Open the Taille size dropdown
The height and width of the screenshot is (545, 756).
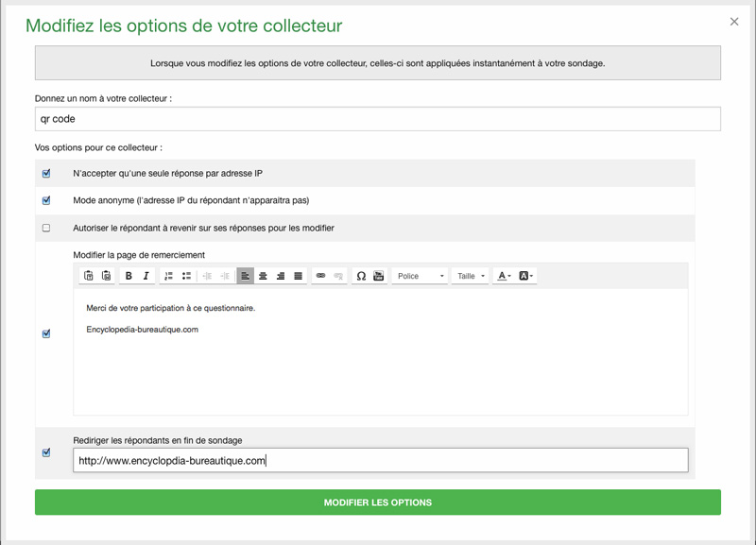[471, 276]
